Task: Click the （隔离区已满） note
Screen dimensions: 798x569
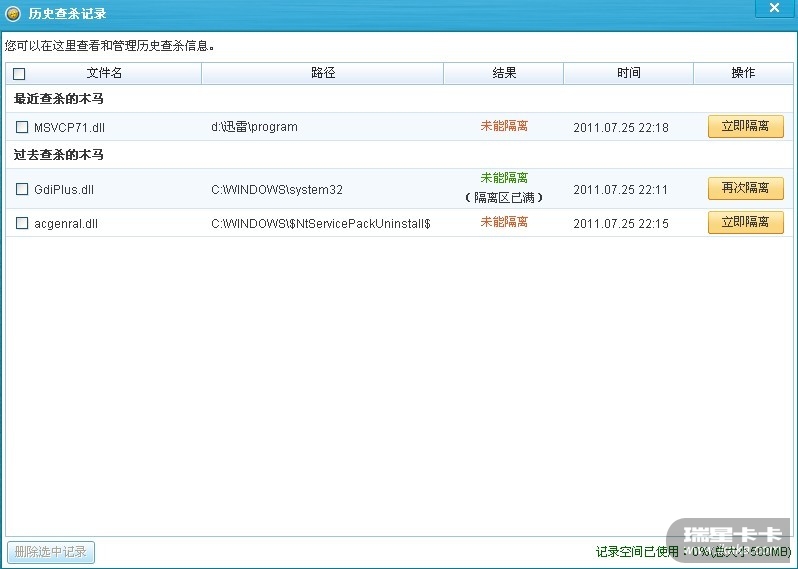Action: pyautogui.click(x=504, y=197)
